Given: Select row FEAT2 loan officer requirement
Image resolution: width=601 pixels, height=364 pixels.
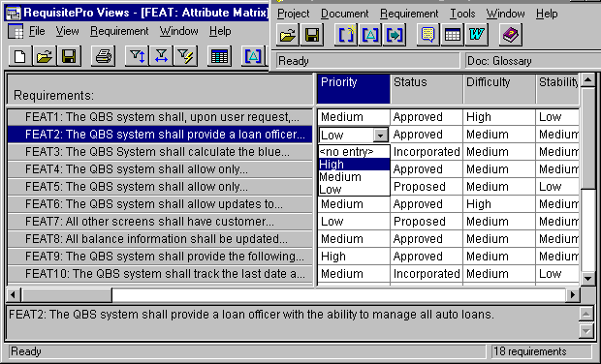Looking at the screenshot, I should tap(160, 135).
